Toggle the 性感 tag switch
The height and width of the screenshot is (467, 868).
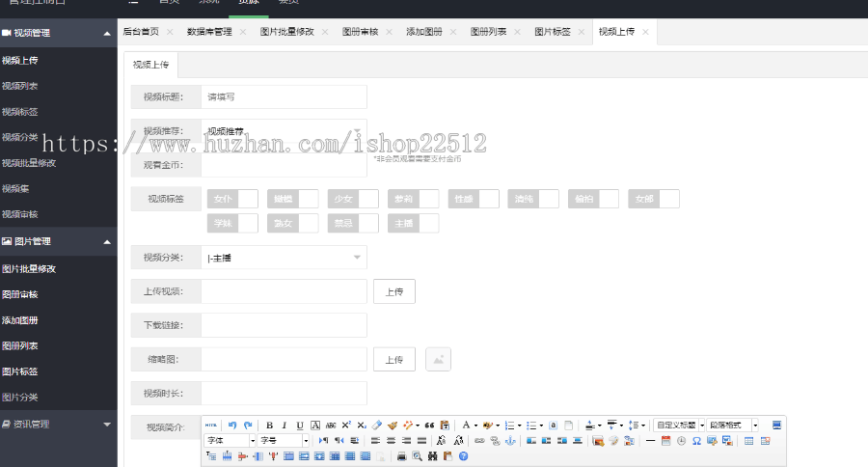pyautogui.click(x=474, y=199)
